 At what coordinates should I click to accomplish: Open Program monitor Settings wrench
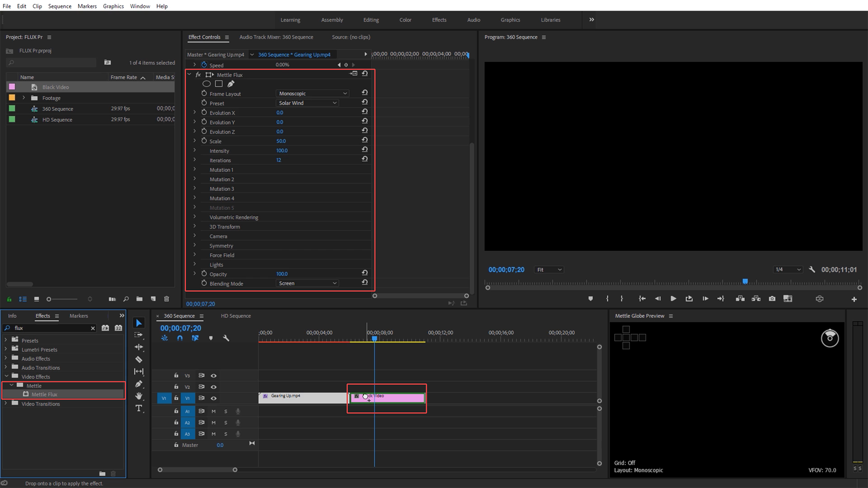pyautogui.click(x=812, y=269)
